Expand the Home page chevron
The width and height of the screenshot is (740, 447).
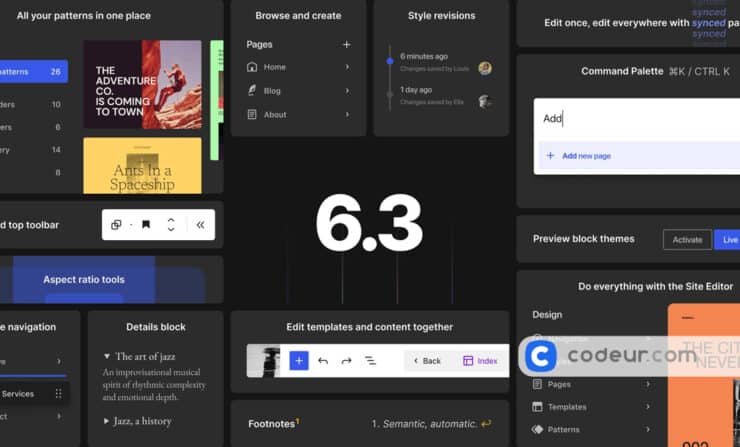tap(347, 67)
